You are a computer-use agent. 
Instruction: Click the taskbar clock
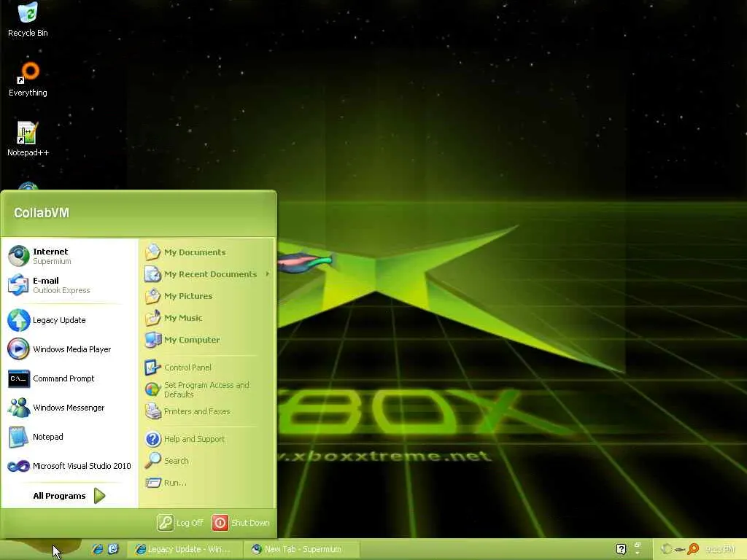click(x=720, y=549)
